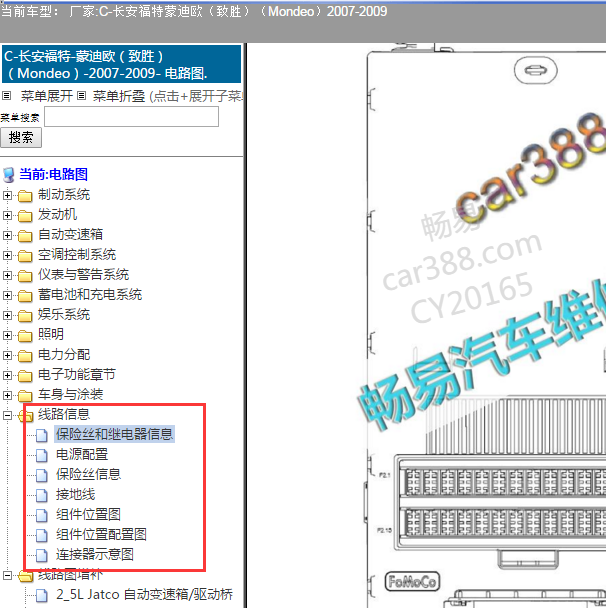Click the 组件位置配置图 page icon

pyautogui.click(x=42, y=535)
